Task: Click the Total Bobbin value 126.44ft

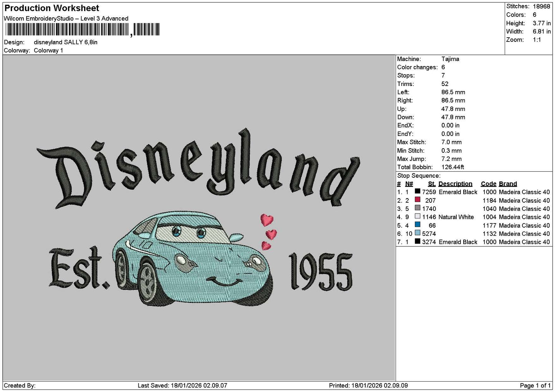Action: [453, 167]
